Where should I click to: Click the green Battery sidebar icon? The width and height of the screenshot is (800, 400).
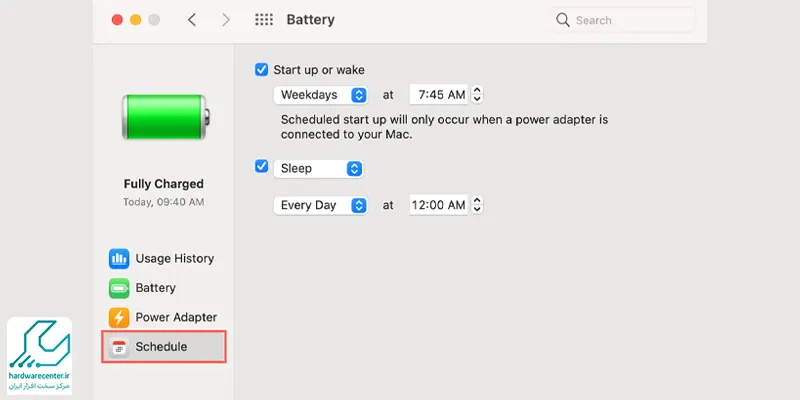pos(119,288)
